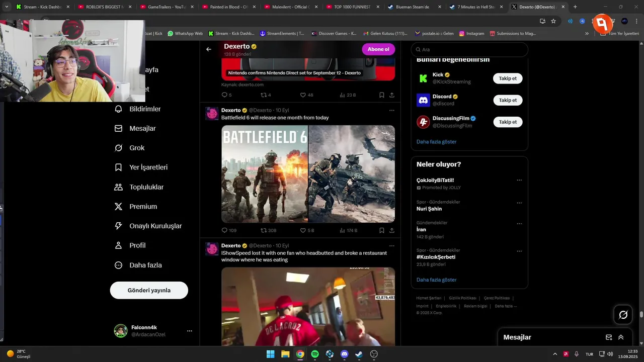Viewport: 644px width, 362px height.
Task: Open the Battlefield 6 left image
Action: (x=265, y=174)
